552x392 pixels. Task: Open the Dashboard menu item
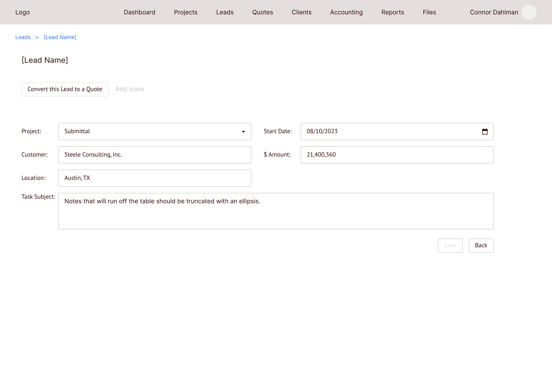pyautogui.click(x=140, y=12)
